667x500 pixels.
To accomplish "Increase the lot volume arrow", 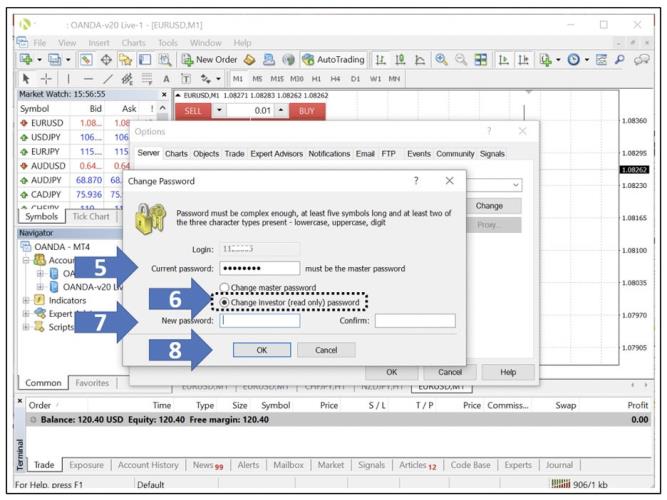I will pos(281,111).
